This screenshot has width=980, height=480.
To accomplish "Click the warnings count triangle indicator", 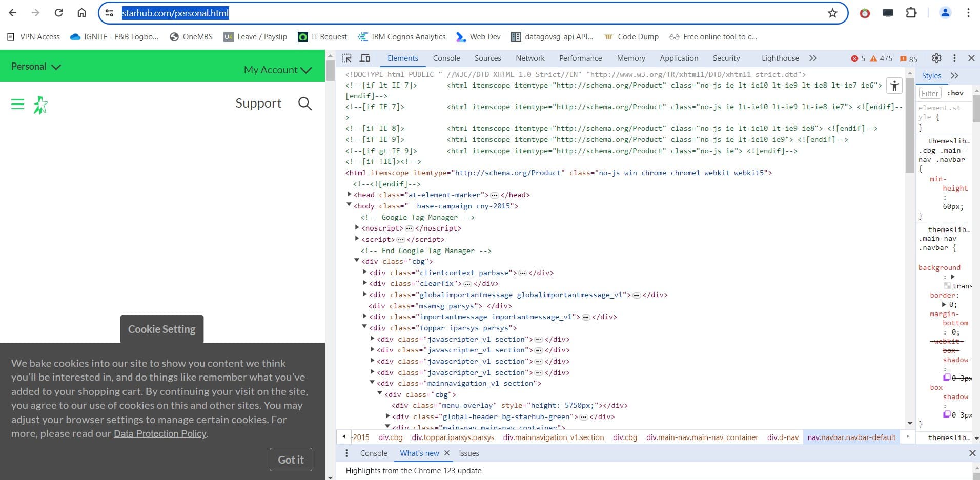I will coord(881,59).
